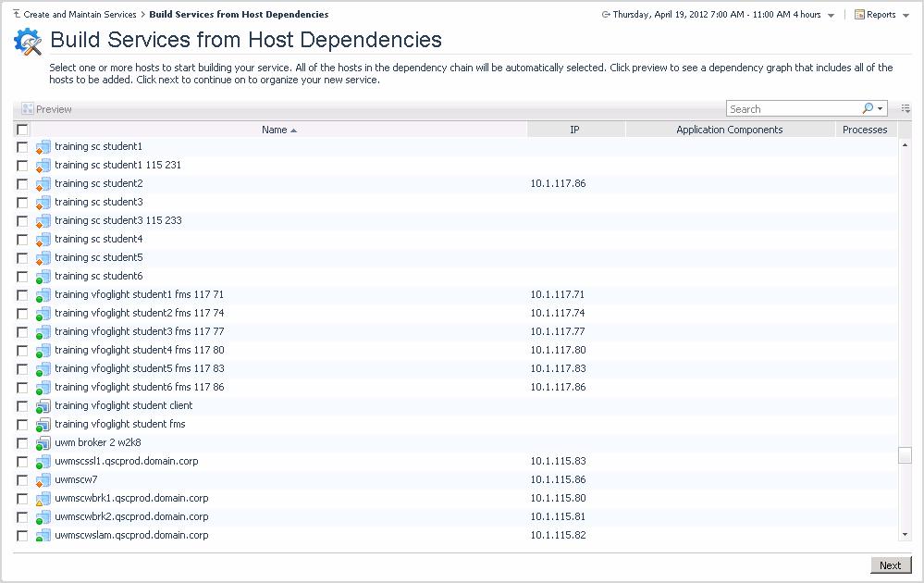Click the Reports icon in the header
The image size is (924, 583).
[x=859, y=15]
